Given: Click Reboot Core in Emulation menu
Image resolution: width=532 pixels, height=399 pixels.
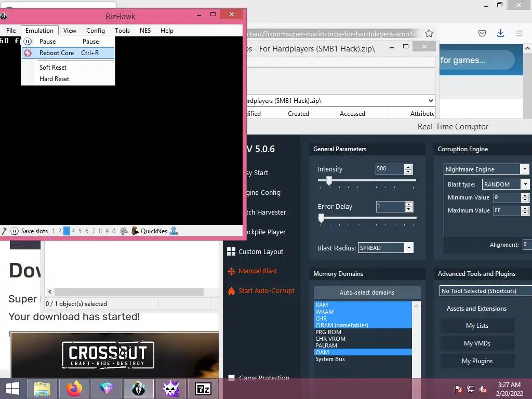Looking at the screenshot, I should pyautogui.click(x=68, y=53).
